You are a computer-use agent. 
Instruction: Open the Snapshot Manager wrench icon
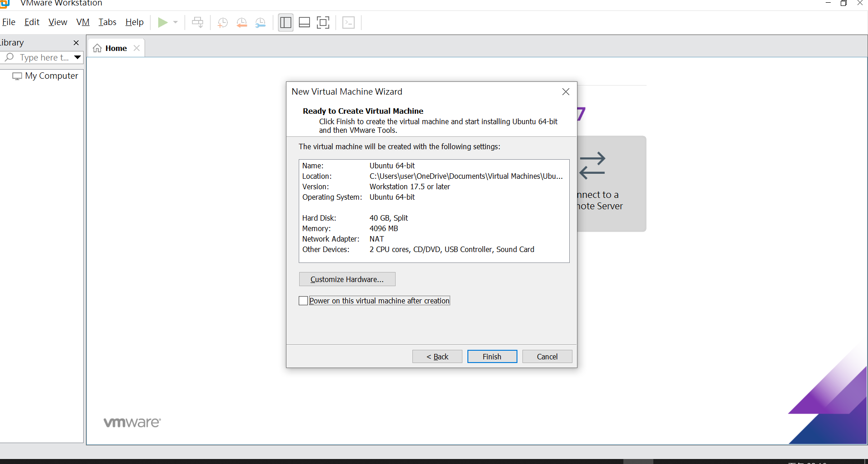pos(261,23)
